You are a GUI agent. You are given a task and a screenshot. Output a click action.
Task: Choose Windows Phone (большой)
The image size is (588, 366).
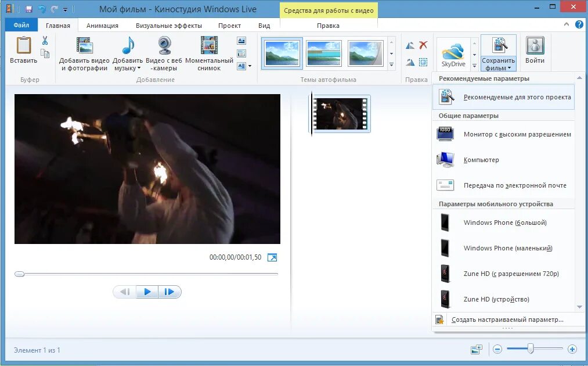pos(504,223)
